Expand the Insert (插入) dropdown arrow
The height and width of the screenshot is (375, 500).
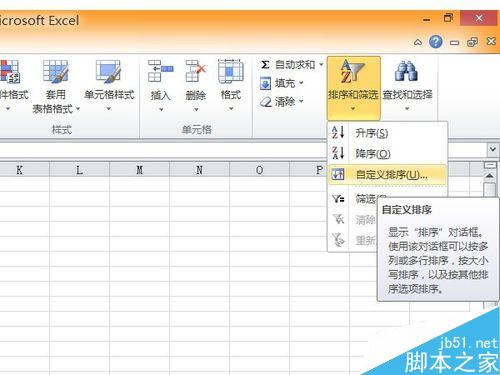click(161, 109)
